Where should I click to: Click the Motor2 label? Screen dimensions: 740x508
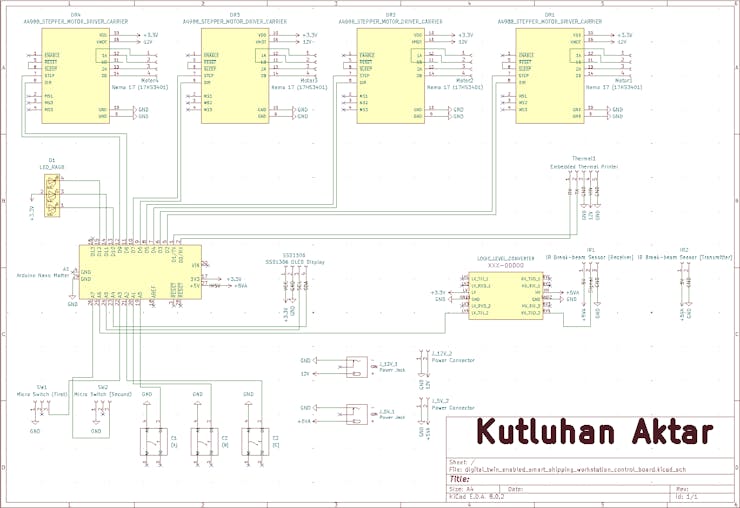tap(464, 81)
